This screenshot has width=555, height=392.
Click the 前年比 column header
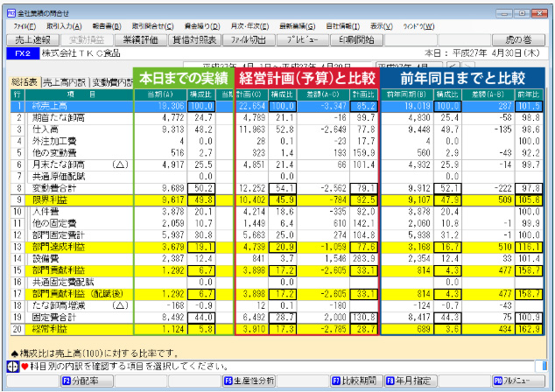pyautogui.click(x=529, y=94)
